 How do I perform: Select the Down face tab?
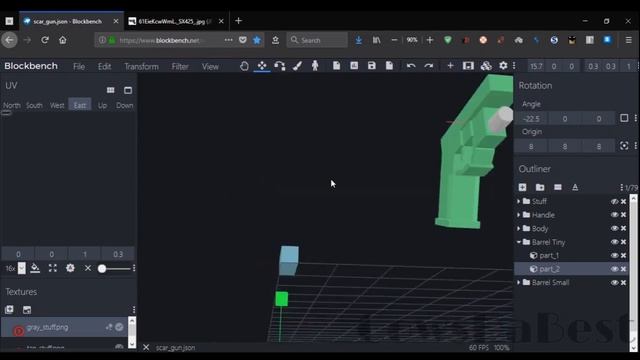coord(124,105)
